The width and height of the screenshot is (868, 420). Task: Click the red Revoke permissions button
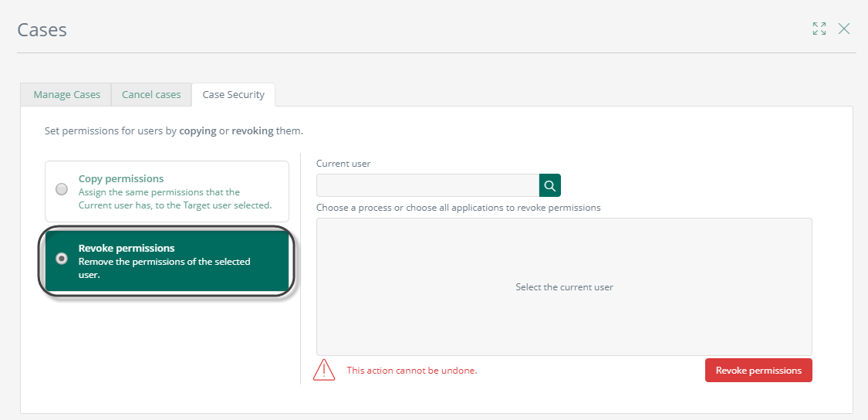tap(758, 370)
